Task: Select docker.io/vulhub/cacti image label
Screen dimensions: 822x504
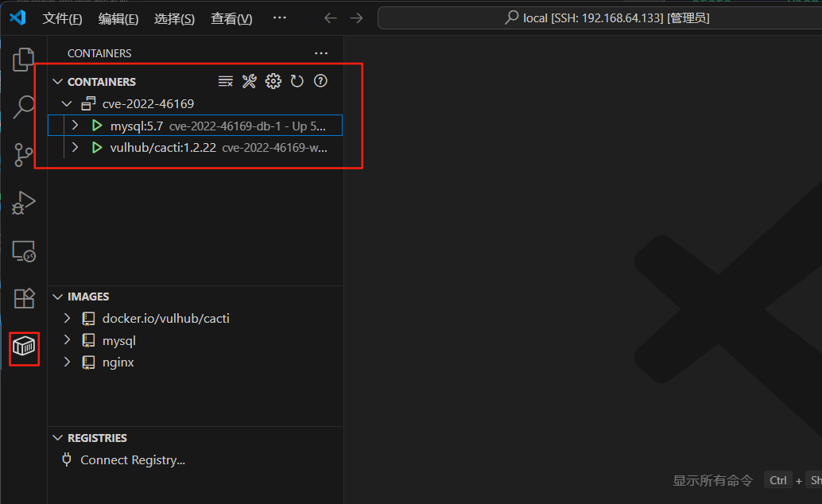Action: tap(165, 318)
